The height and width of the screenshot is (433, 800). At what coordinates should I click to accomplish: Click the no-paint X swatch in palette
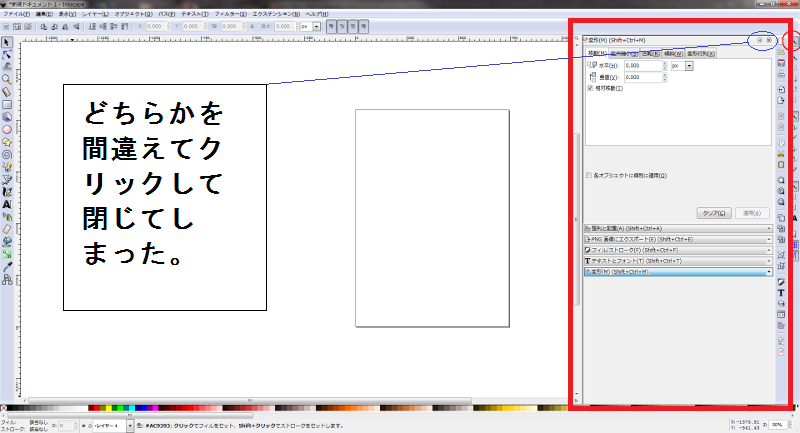(4, 408)
